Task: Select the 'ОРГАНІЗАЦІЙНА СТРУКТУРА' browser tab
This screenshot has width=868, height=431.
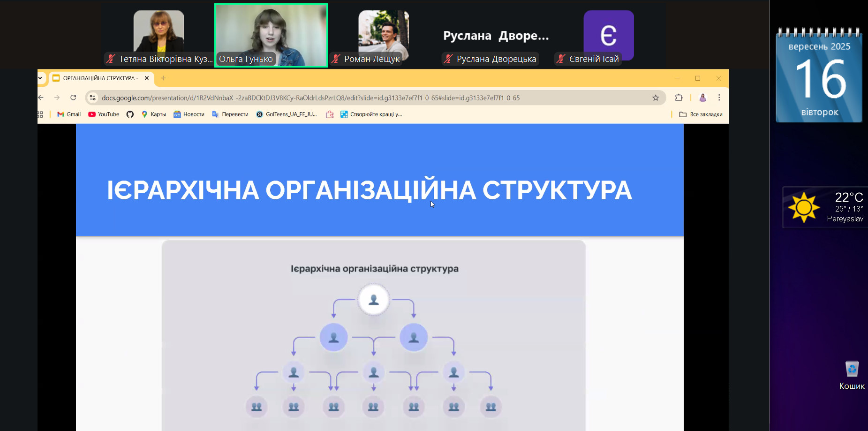Action: 99,78
